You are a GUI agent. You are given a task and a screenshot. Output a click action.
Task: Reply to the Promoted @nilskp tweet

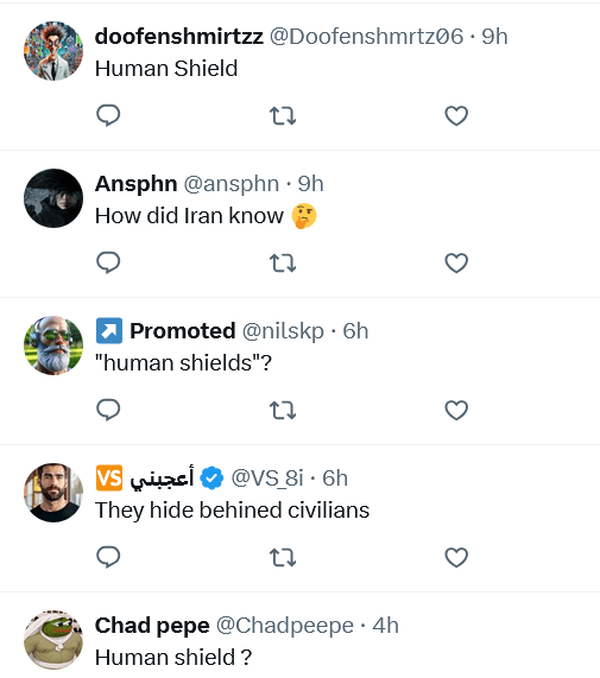coord(108,409)
